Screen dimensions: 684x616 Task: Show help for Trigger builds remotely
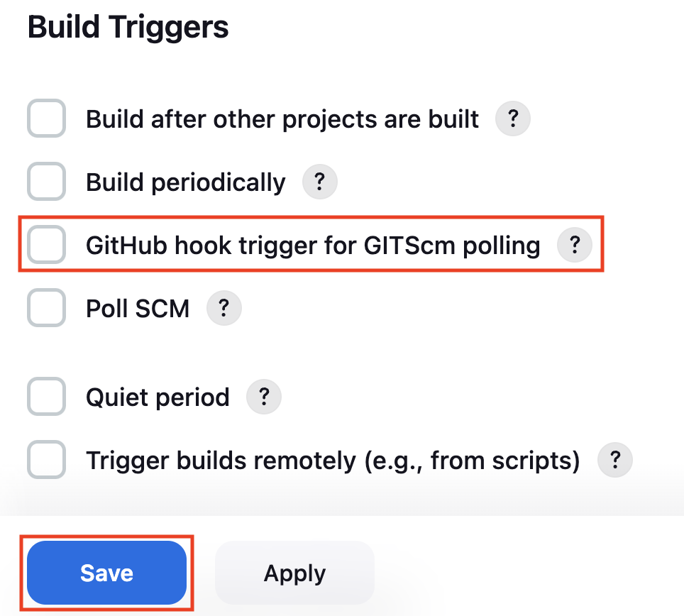point(614,460)
